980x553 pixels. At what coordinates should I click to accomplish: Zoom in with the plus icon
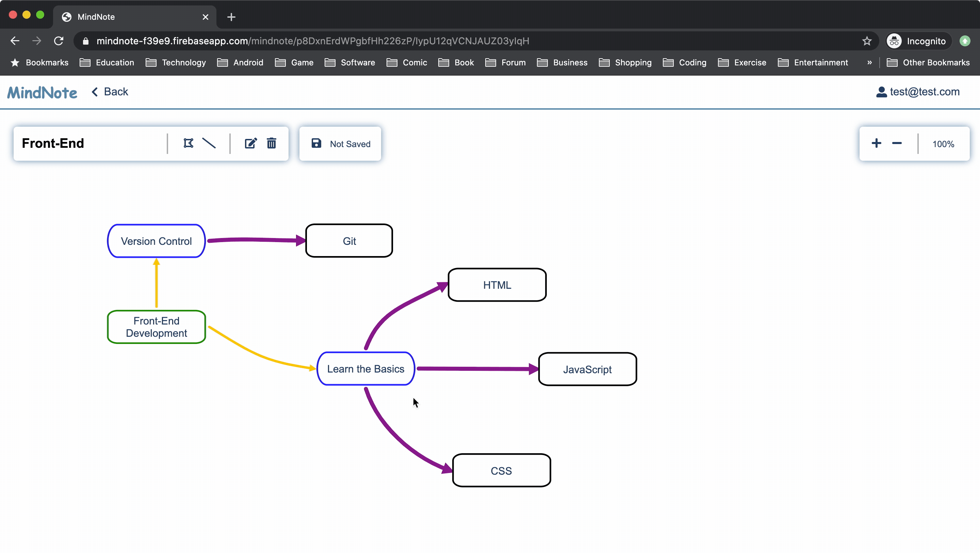click(x=877, y=143)
